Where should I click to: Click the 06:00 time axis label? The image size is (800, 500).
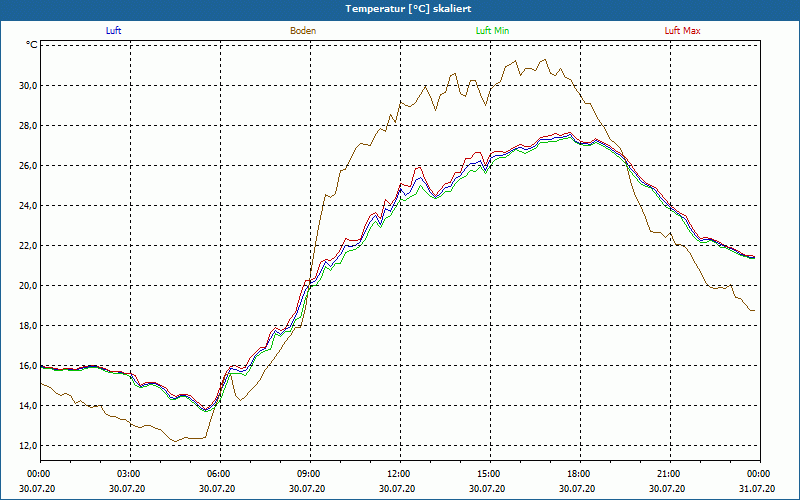pyautogui.click(x=220, y=474)
